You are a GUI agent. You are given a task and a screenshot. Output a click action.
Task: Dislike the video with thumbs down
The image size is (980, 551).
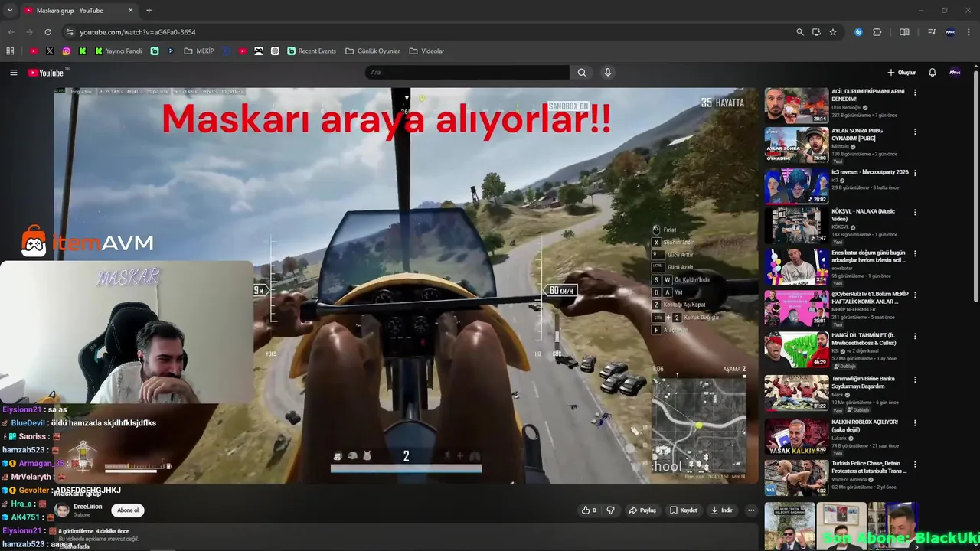click(x=610, y=510)
